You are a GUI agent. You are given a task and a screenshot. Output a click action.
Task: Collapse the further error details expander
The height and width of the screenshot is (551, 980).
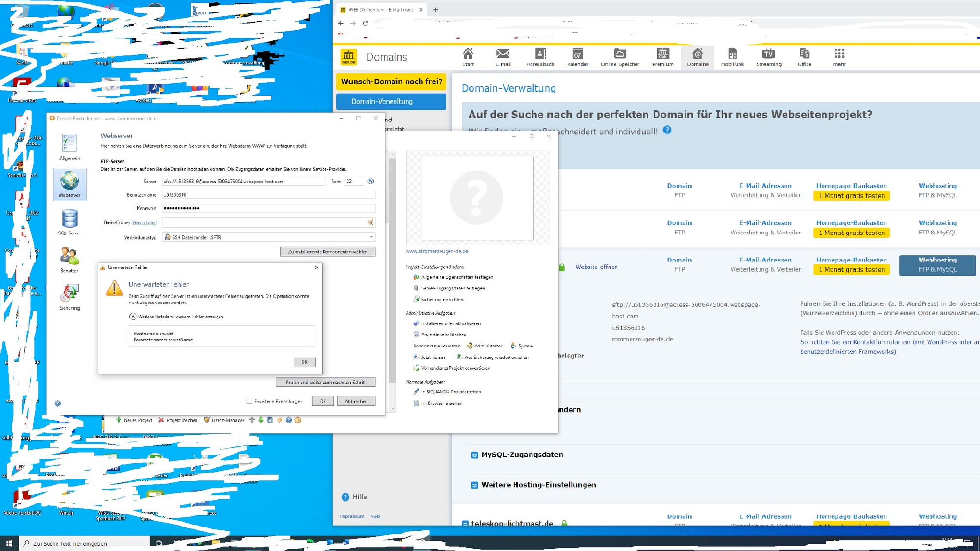click(x=133, y=317)
